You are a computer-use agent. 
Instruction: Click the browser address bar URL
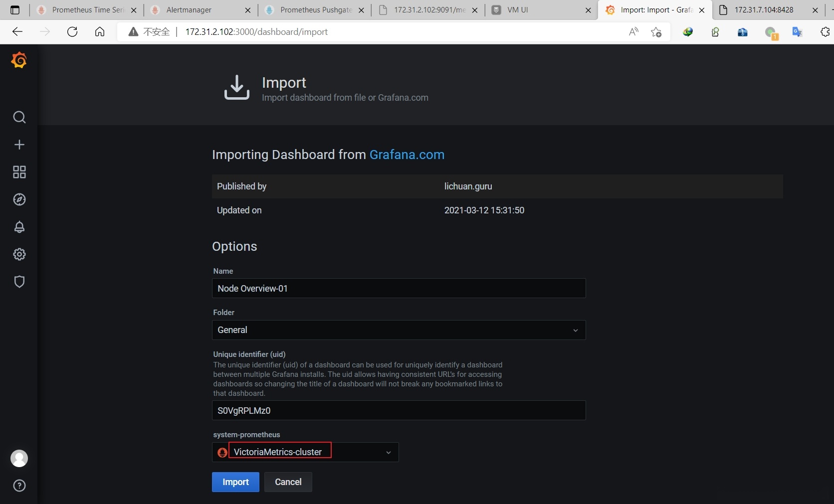pos(256,32)
